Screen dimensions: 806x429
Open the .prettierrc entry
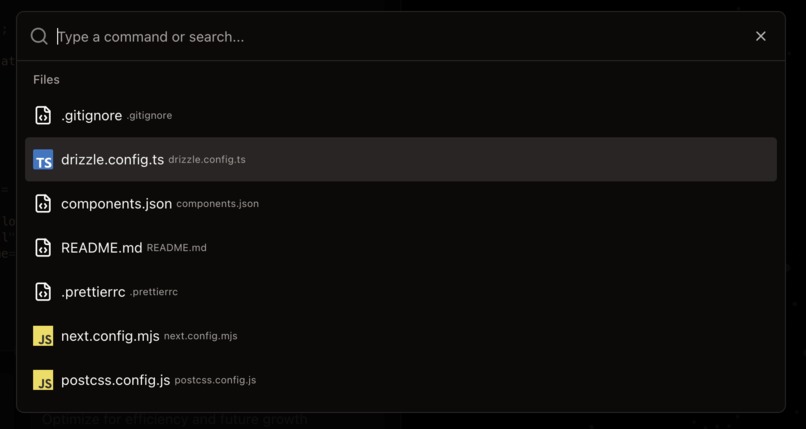click(x=401, y=292)
